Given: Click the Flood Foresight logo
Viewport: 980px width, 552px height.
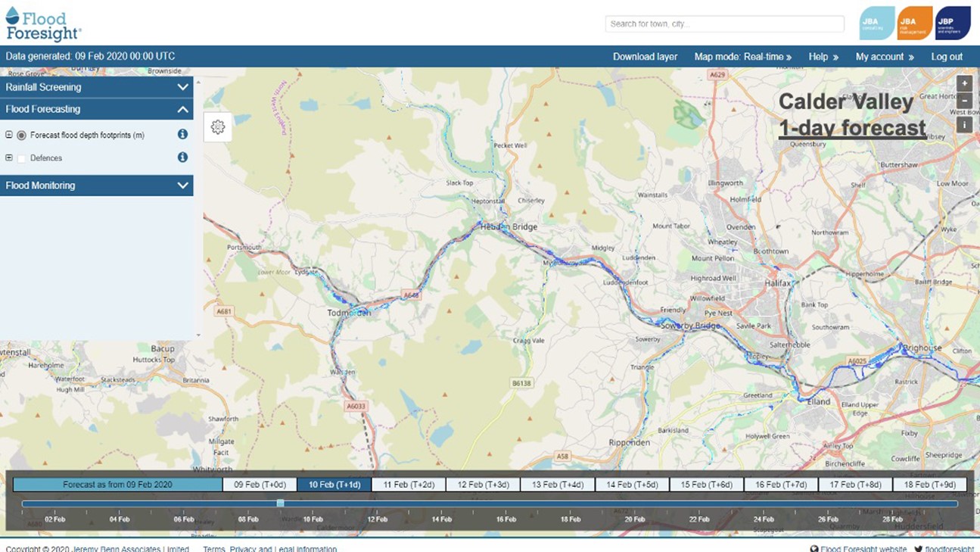Looking at the screenshot, I should click(x=43, y=23).
